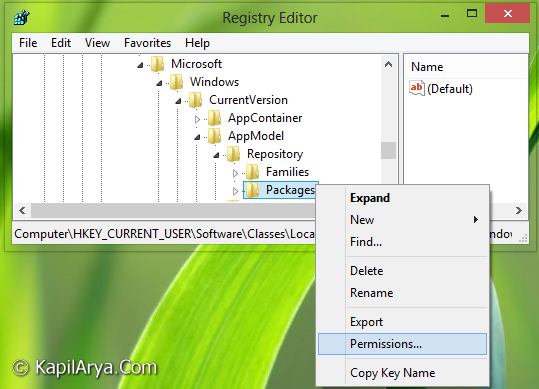539x389 pixels.
Task: Click the tree vertical scrollbar up arrow
Action: pyautogui.click(x=388, y=64)
